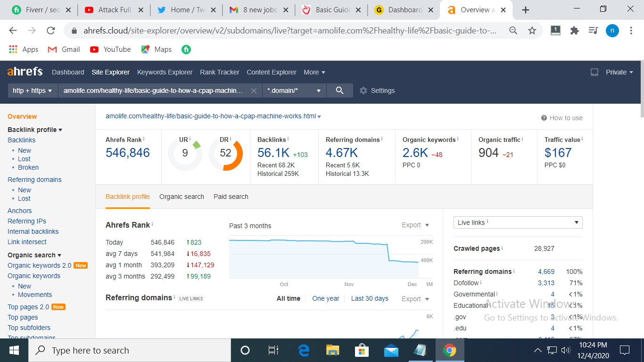Click the File Explorer icon on taskbar
The image size is (644, 362).
pyautogui.click(x=332, y=350)
